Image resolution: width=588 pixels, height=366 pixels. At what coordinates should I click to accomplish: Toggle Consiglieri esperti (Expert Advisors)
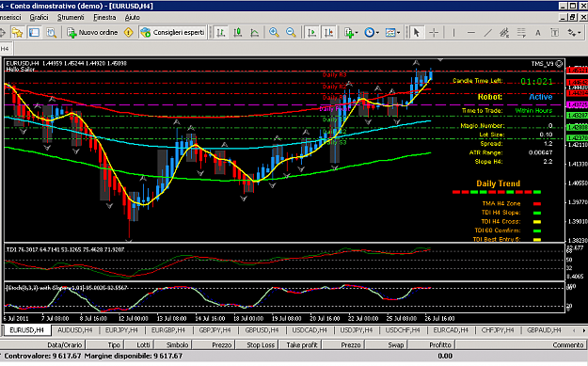172,33
